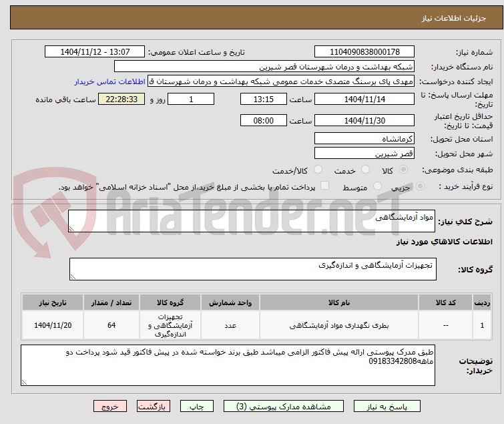Image resolution: width=504 pixels, height=424 pixels.
Task: Click the deadline date 1404/11/14 field
Action: coord(364,99)
